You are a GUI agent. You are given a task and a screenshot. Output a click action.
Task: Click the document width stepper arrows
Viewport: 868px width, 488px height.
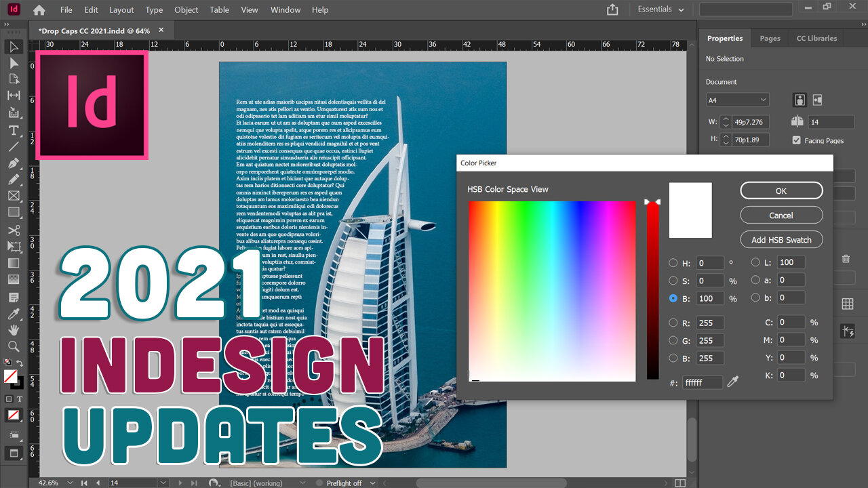pos(726,122)
